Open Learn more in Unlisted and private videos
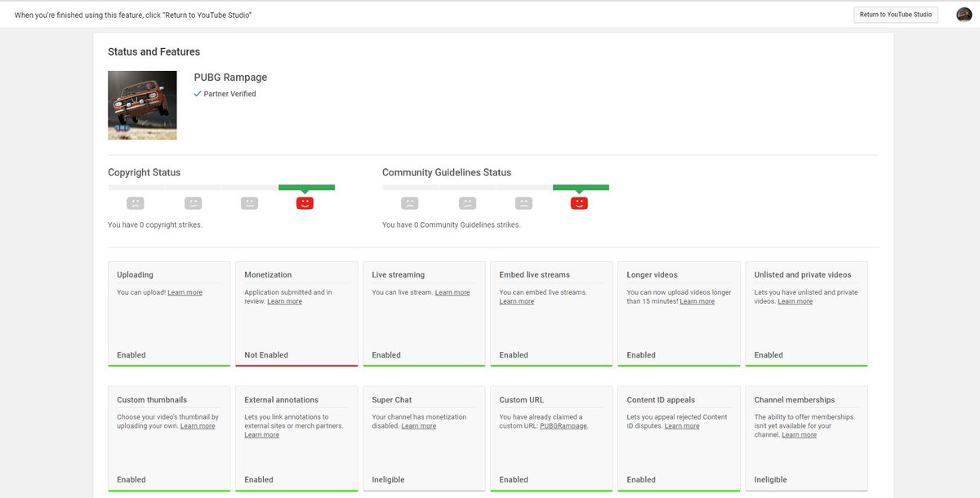This screenshot has height=498, width=980. pyautogui.click(x=795, y=301)
